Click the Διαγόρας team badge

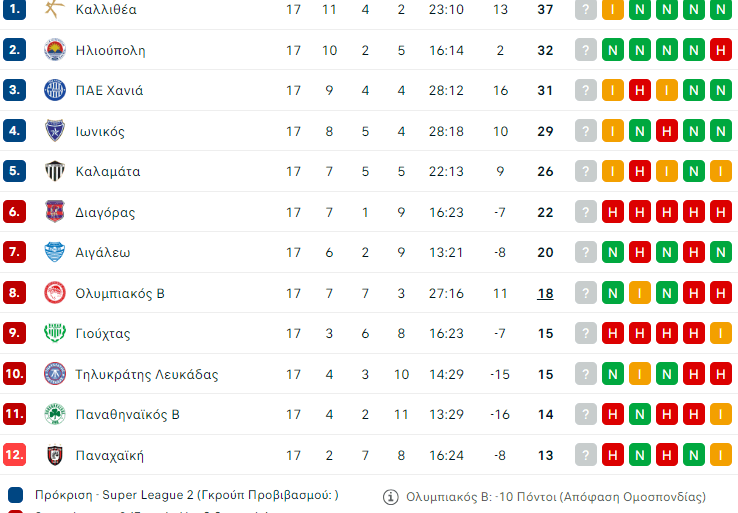pyautogui.click(x=54, y=212)
